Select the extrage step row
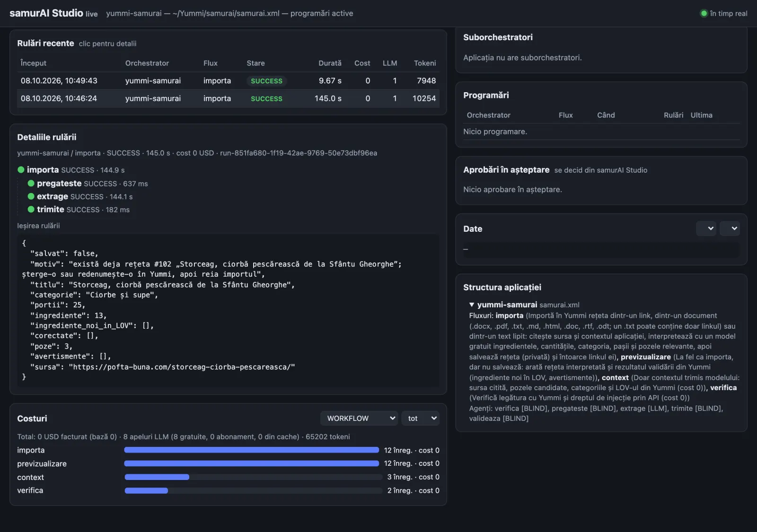 coord(80,196)
